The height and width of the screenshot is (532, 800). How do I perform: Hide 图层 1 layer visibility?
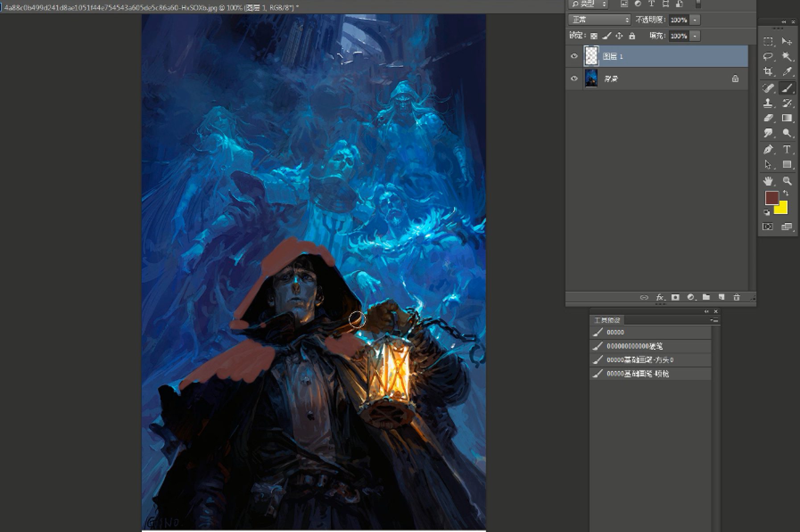tap(574, 56)
